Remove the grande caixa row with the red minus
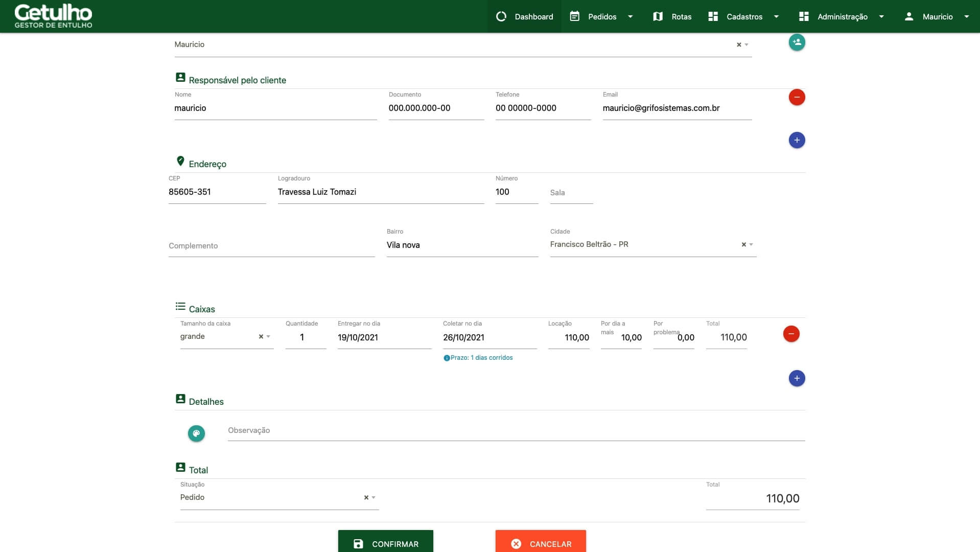 pos(791,334)
